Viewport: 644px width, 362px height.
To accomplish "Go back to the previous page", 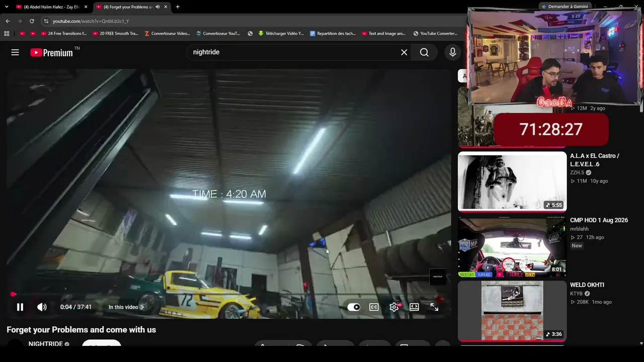I will coord(8,21).
